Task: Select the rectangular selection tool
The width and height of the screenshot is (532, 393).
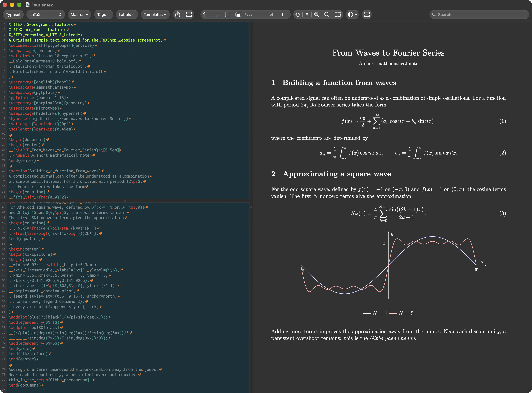Action: (x=338, y=14)
